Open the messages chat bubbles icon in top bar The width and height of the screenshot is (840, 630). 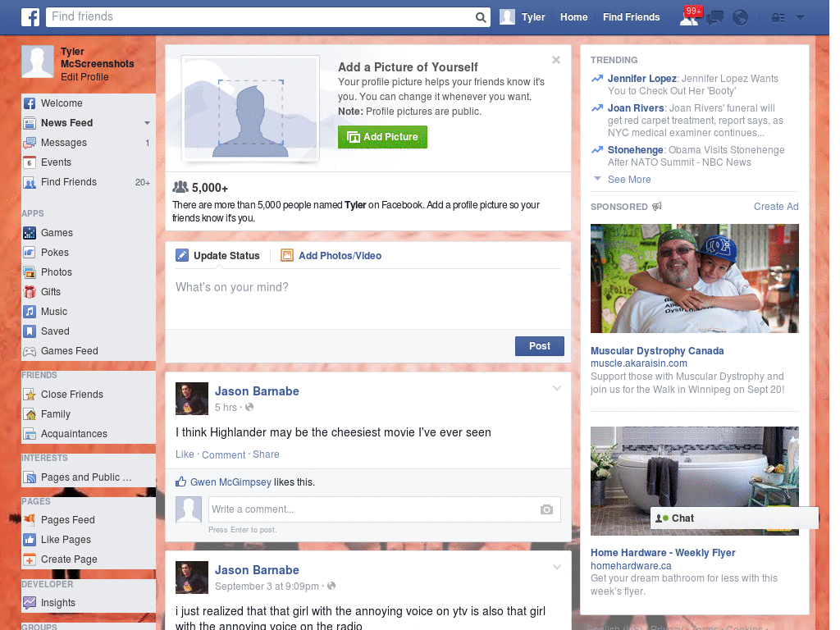click(x=714, y=18)
